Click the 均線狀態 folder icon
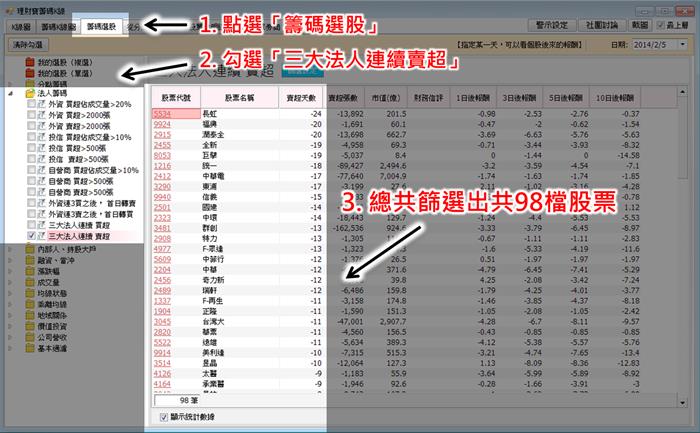This screenshot has height=433, width=700. click(30, 293)
